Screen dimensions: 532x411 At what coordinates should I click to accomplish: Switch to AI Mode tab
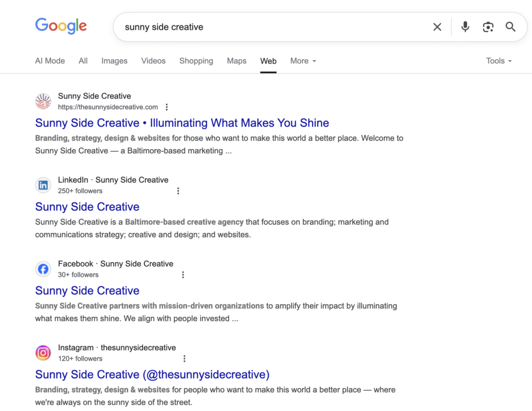(x=50, y=61)
